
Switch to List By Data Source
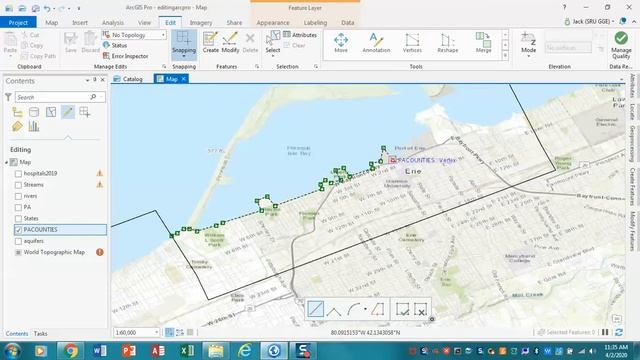pos(34,112)
